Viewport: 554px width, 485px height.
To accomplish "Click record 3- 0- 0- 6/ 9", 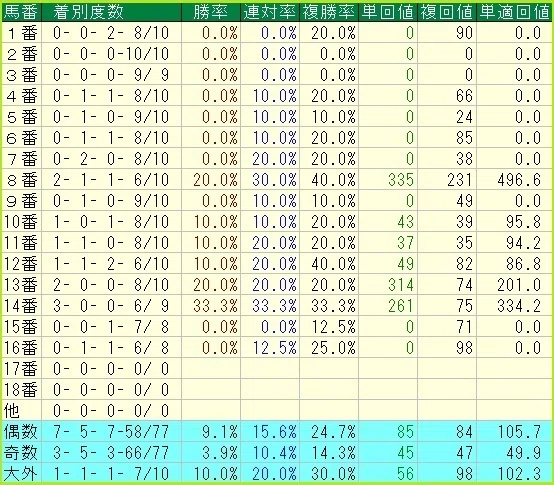I will coord(111,306).
